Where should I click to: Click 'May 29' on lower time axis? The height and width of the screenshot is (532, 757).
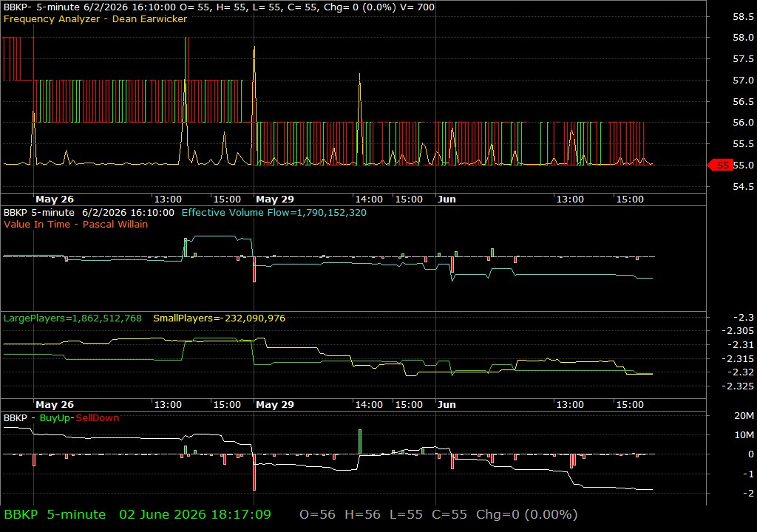pos(275,405)
